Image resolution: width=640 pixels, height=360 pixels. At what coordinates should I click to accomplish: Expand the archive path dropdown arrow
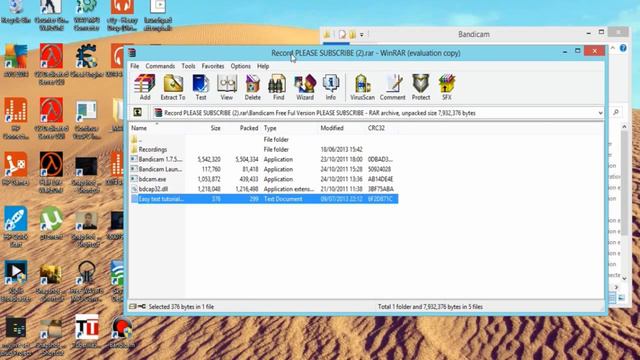tap(600, 113)
